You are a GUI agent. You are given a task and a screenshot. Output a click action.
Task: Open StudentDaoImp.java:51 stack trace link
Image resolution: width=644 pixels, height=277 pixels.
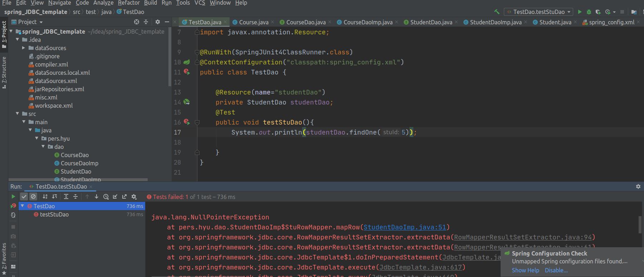tap(405, 227)
